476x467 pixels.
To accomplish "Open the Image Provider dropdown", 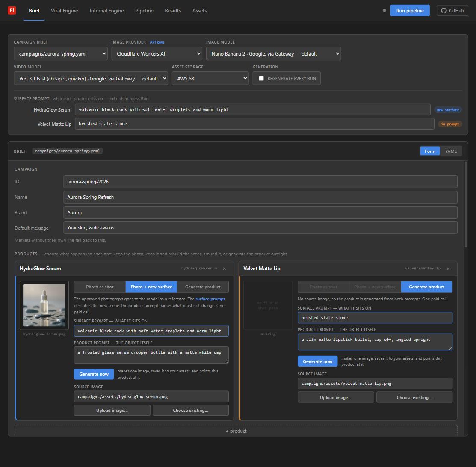I will click(x=157, y=54).
